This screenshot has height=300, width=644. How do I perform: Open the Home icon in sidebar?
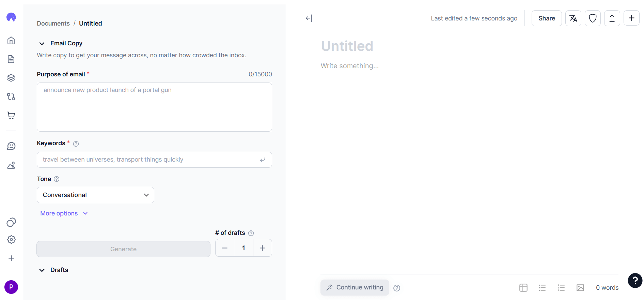point(11,41)
